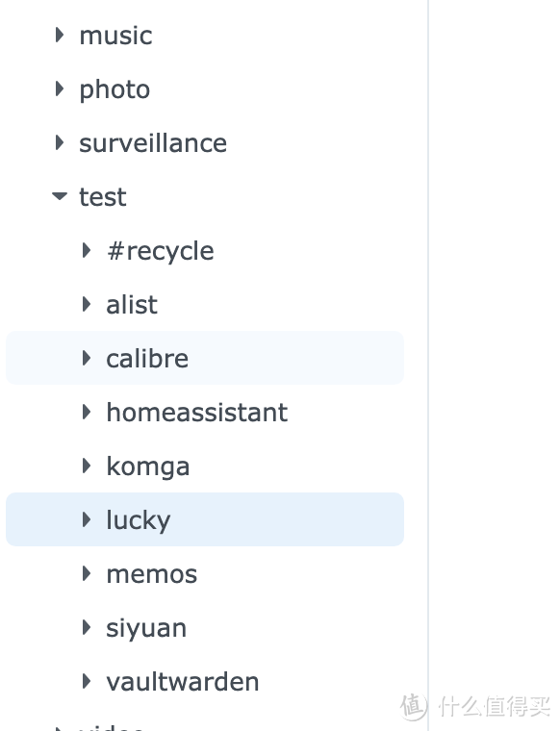Viewport: 560px width, 731px height.
Task: Expand the lucky folder arrow
Action: 87,519
